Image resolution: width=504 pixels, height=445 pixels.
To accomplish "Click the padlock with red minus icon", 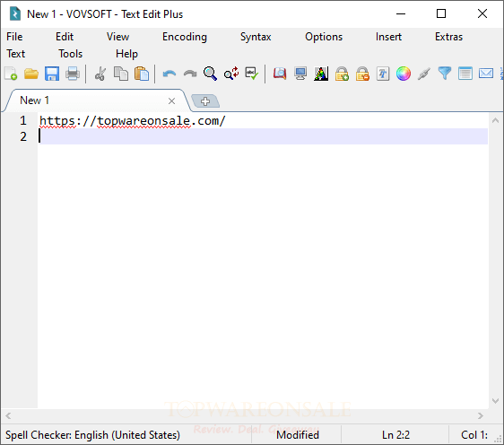I will point(362,74).
